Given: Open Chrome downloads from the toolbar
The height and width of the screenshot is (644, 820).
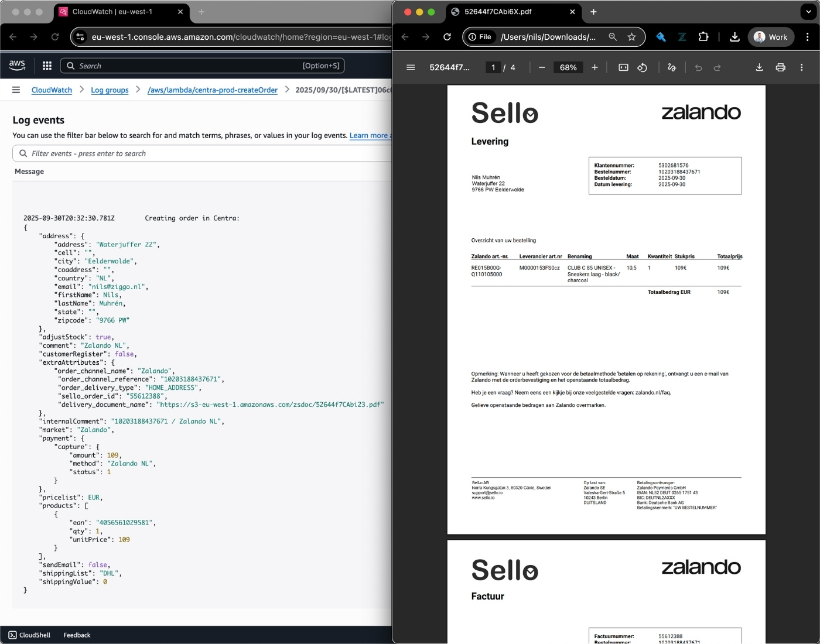Looking at the screenshot, I should 734,37.
